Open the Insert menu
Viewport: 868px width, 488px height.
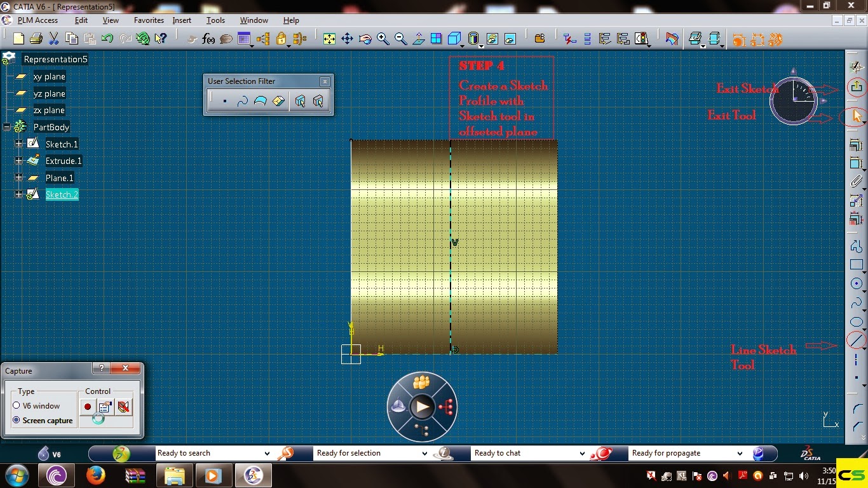tap(182, 20)
